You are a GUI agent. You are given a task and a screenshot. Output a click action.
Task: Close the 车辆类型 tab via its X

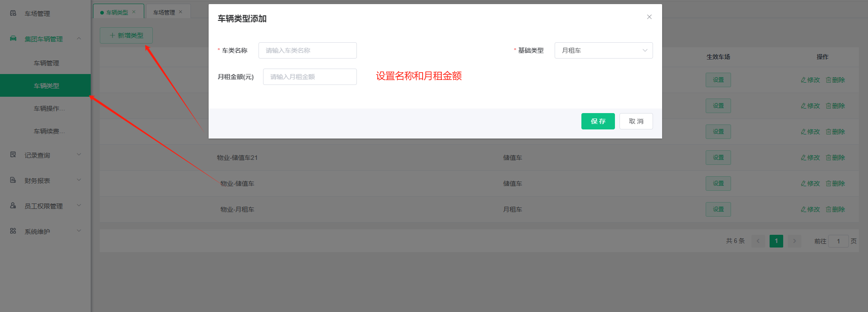tap(134, 12)
